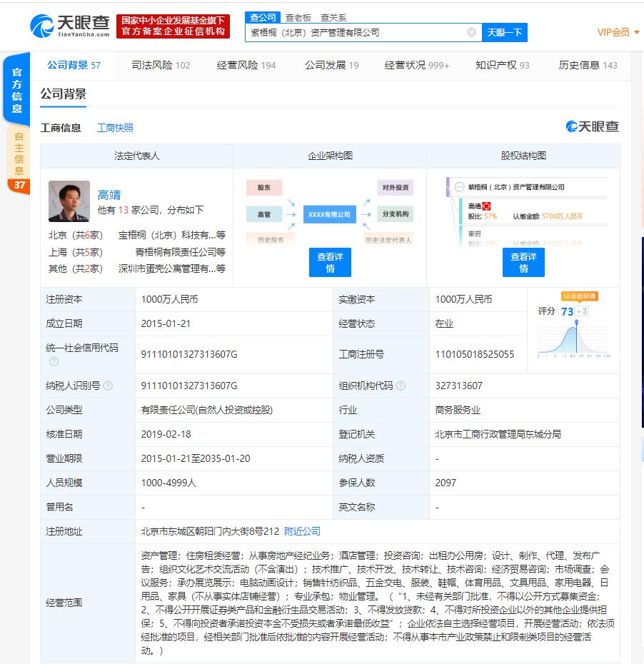The height and width of the screenshot is (664, 644).
Task: Click help icon next to 统一社会信用代码
Action: (54, 361)
